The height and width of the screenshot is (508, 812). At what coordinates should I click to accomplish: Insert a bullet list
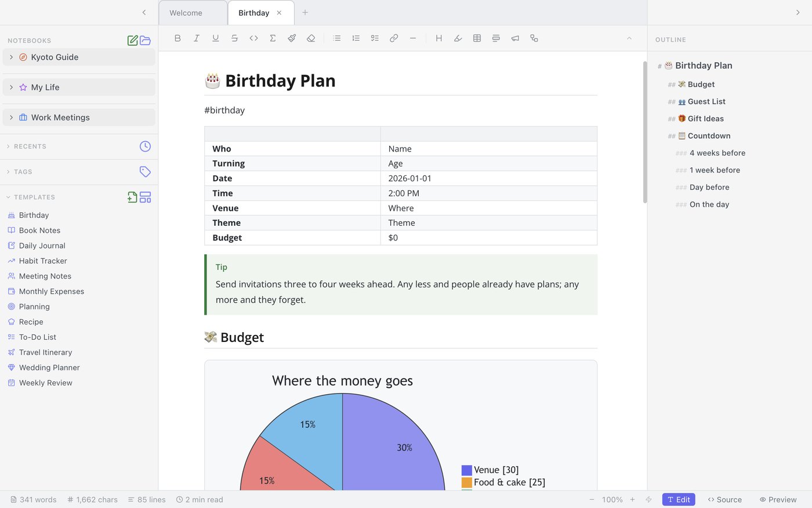coord(337,38)
